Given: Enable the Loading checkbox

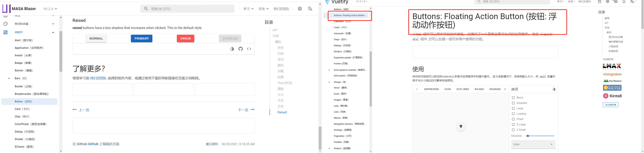Looking at the screenshot, I should coord(513,114).
